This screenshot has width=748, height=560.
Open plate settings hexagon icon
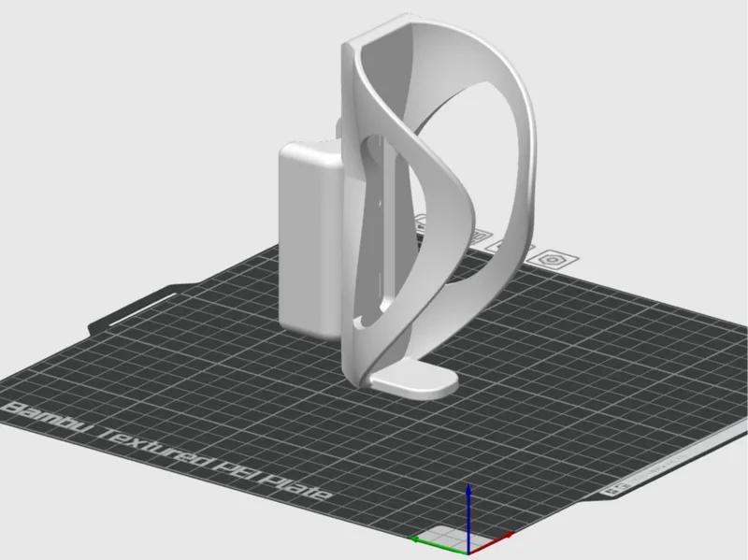(553, 260)
